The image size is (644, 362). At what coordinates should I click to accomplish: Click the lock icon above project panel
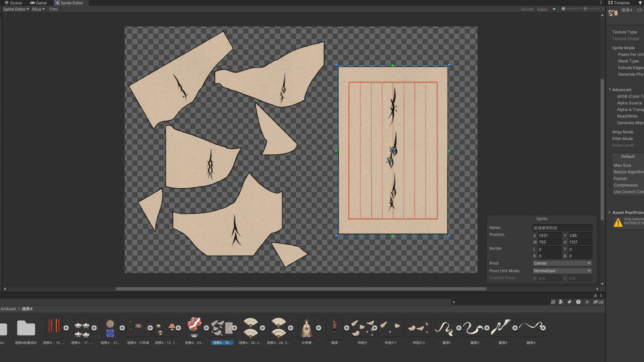tap(595, 295)
